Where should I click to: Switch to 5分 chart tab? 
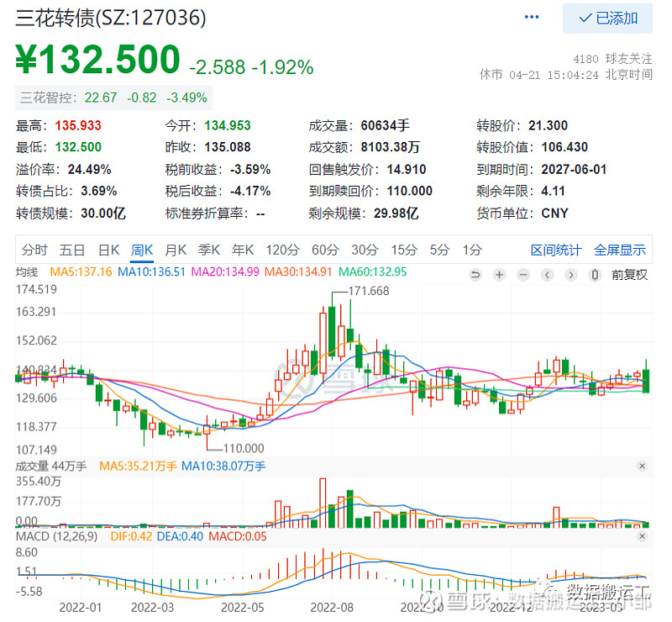439,250
